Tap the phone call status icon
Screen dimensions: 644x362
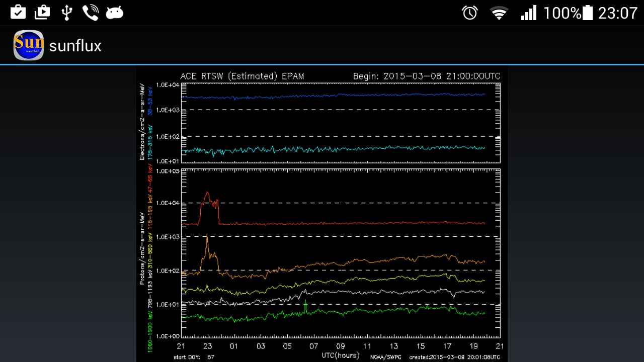[90, 13]
